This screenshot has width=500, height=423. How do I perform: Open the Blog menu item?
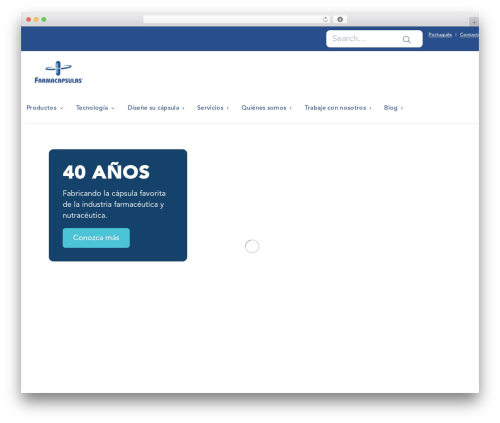390,108
